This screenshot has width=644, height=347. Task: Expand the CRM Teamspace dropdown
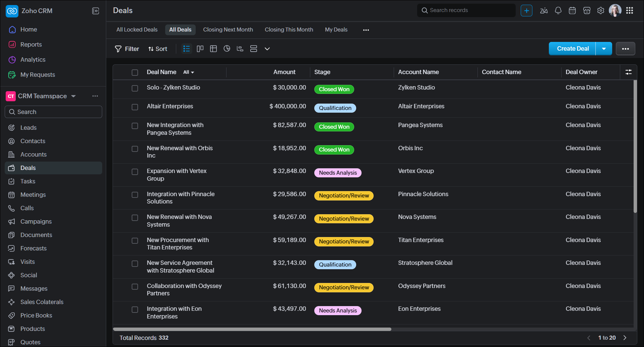click(73, 96)
